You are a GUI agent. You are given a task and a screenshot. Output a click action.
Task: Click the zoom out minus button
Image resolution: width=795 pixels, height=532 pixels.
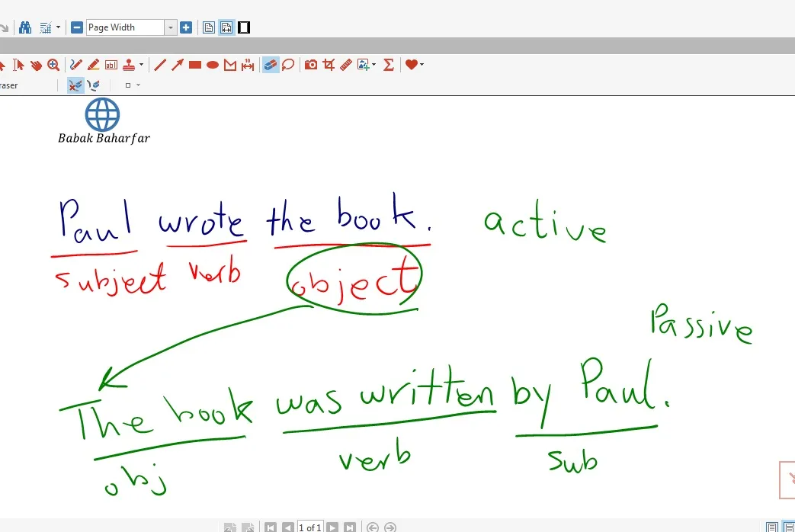77,27
